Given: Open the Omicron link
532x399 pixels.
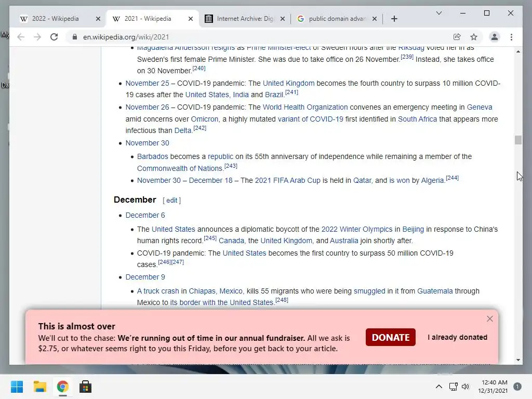Looking at the screenshot, I should pos(205,119).
